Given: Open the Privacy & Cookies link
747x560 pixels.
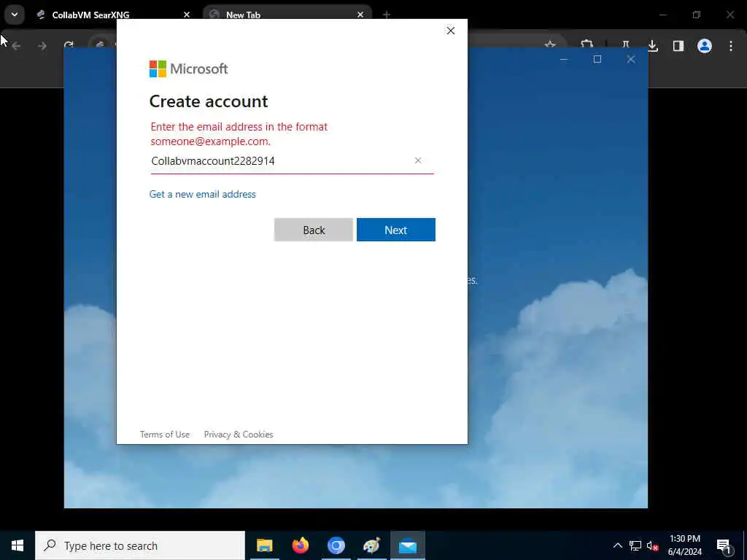Looking at the screenshot, I should click(239, 435).
